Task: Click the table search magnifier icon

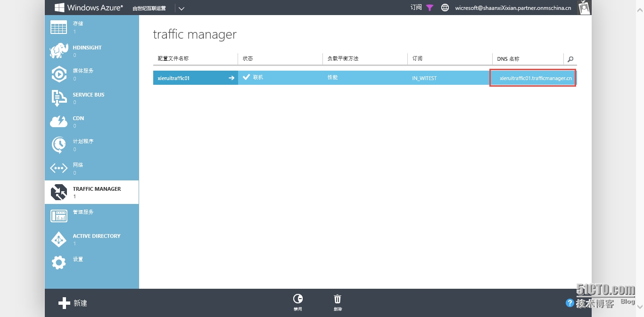Action: (x=570, y=59)
